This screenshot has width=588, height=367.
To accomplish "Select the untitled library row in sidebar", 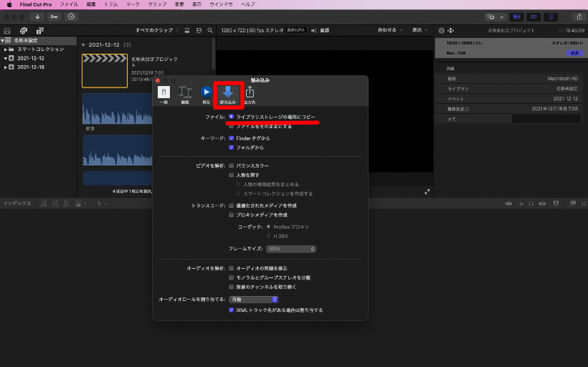I will tap(38, 40).
